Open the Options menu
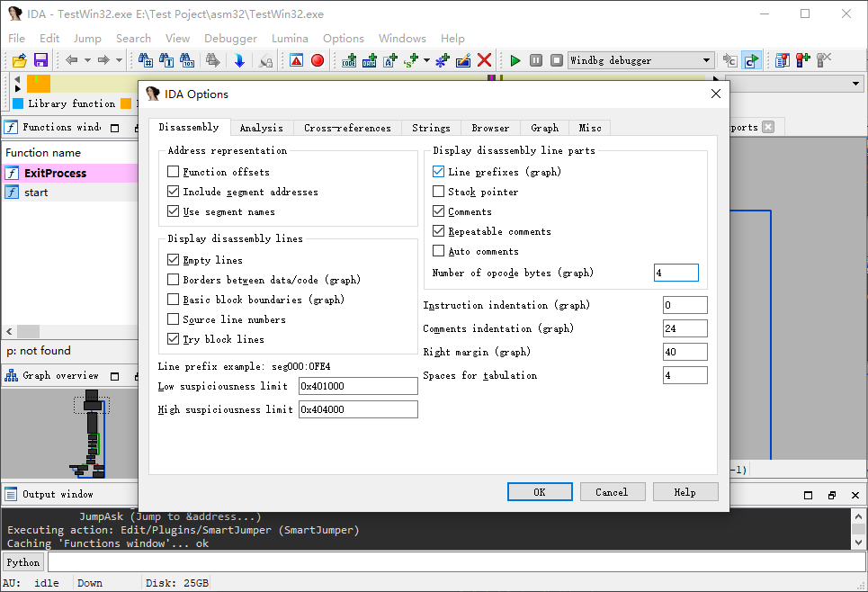 (344, 38)
